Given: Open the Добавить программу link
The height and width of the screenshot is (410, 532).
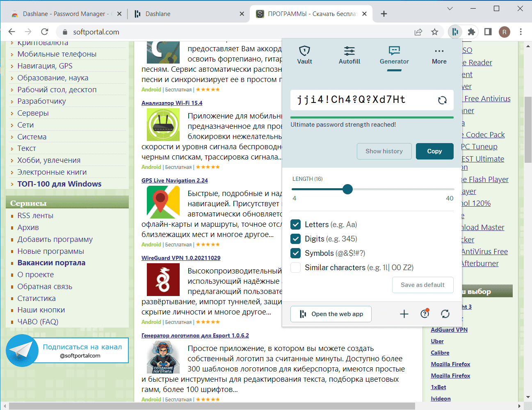Looking at the screenshot, I should point(55,239).
